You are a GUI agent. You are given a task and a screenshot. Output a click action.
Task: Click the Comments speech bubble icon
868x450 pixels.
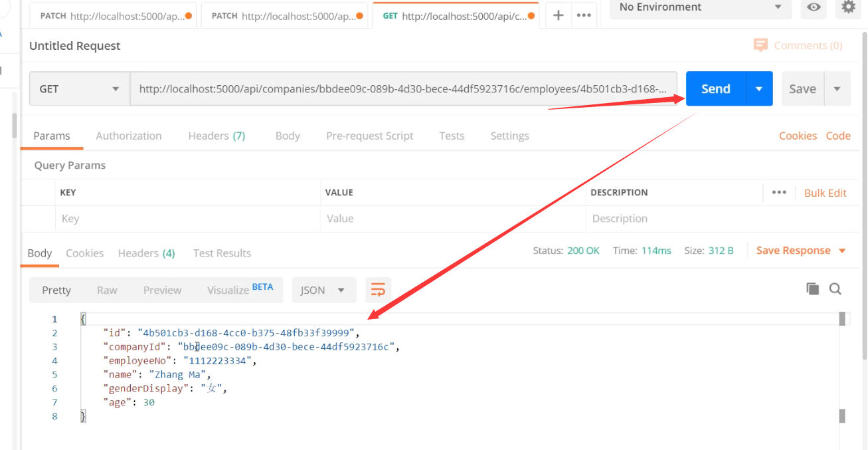point(760,45)
